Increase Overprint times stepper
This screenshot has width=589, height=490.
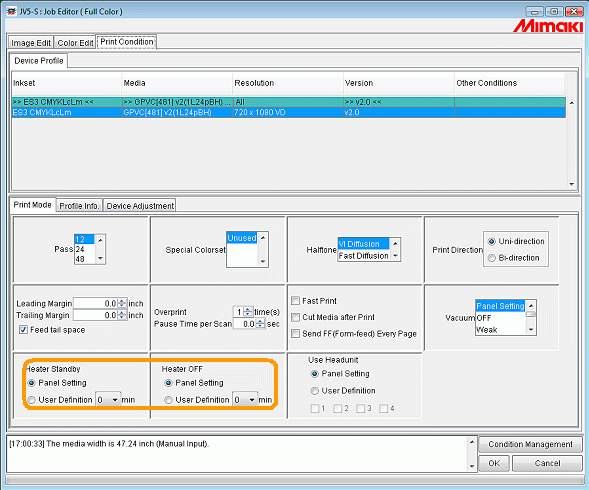coord(248,310)
